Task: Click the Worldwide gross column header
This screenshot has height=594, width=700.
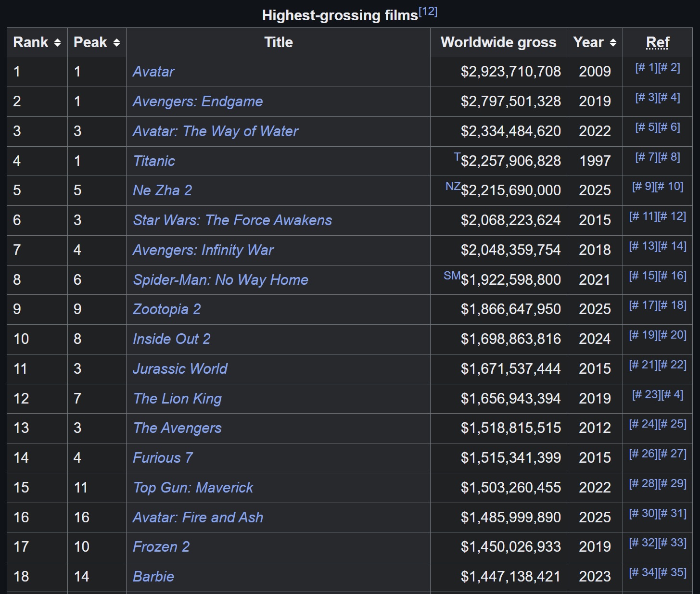Action: 498,42
